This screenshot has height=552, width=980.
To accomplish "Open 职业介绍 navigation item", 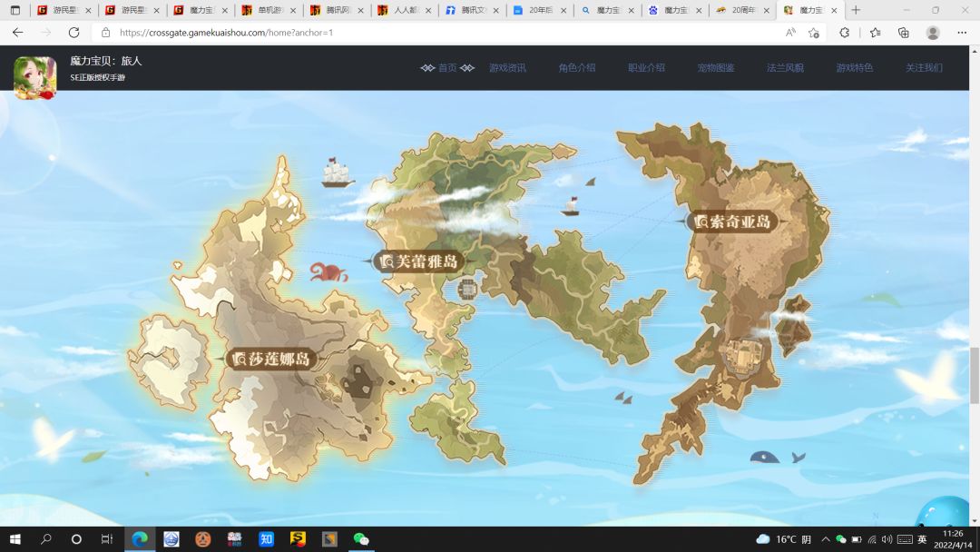I will coord(646,67).
